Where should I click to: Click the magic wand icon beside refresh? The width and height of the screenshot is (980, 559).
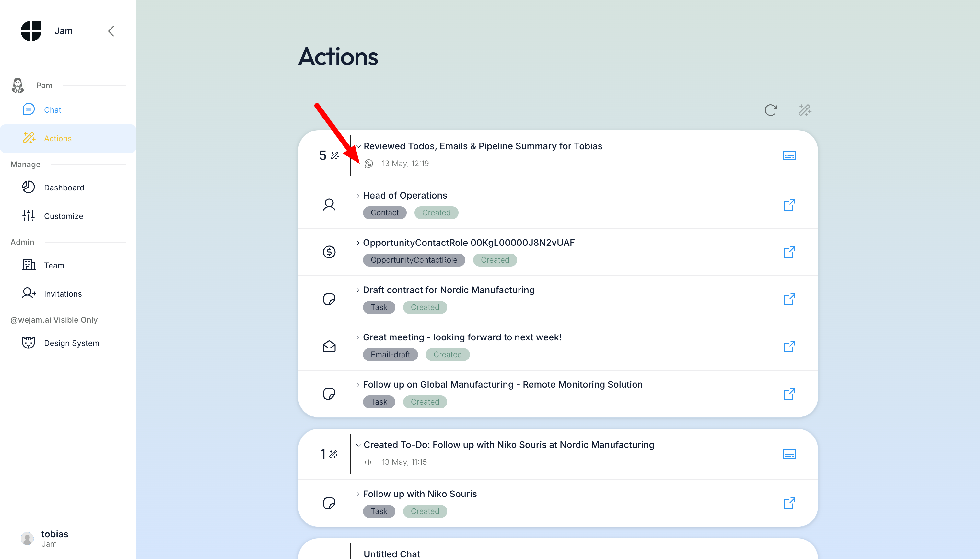pyautogui.click(x=805, y=110)
